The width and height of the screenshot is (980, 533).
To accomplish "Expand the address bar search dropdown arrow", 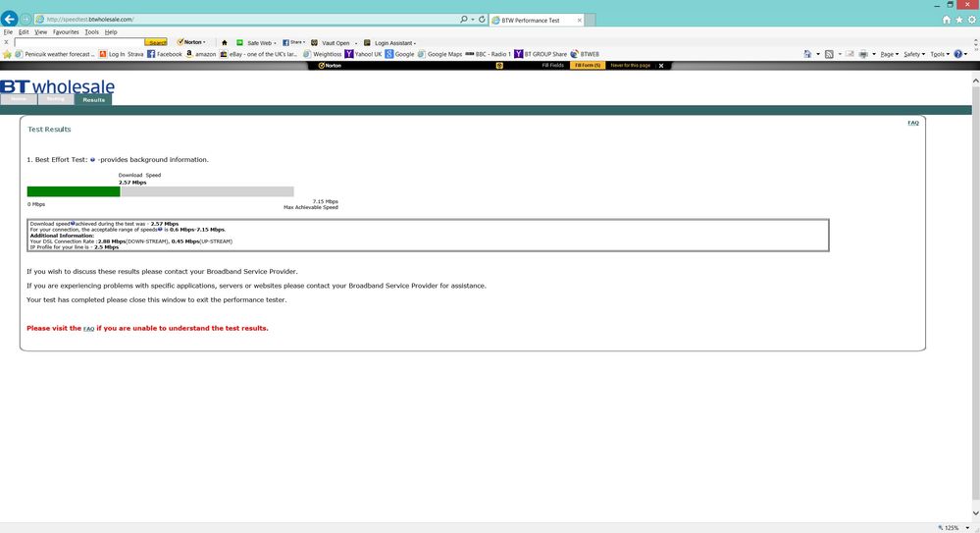I will [x=473, y=20].
